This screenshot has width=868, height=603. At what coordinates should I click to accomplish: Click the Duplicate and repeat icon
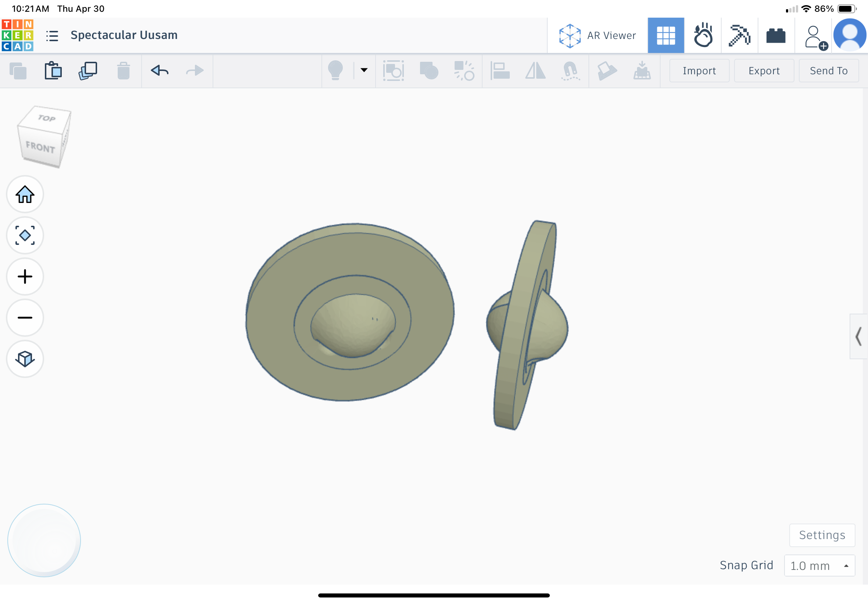coord(88,71)
